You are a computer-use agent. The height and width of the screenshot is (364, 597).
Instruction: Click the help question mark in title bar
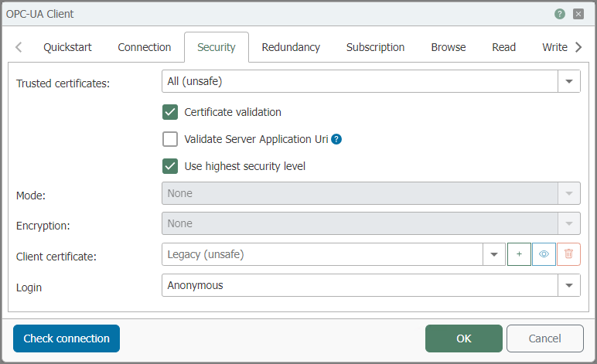click(560, 14)
